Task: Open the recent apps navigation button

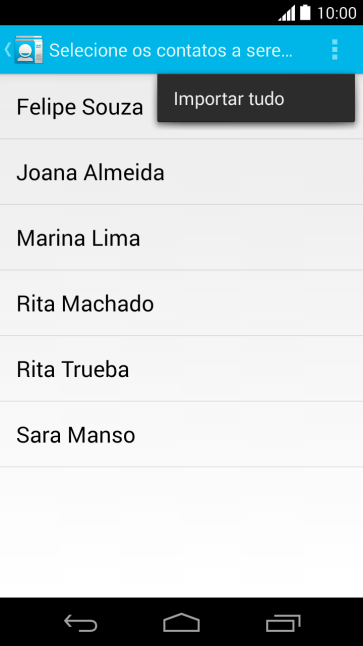Action: tap(283, 623)
